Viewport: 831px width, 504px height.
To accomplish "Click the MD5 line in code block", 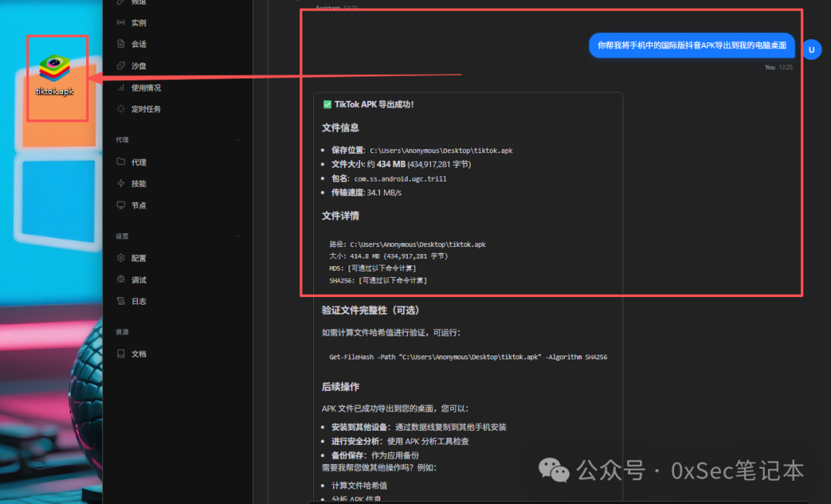I will pos(372,269).
